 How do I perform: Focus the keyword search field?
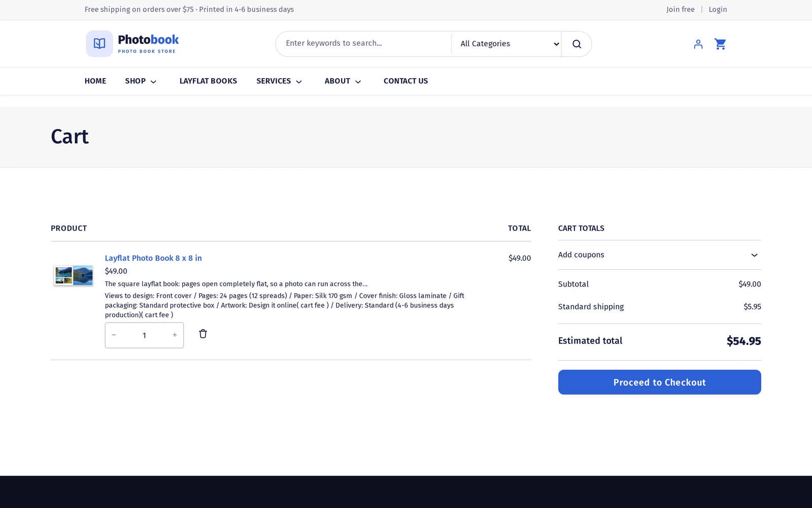[363, 44]
